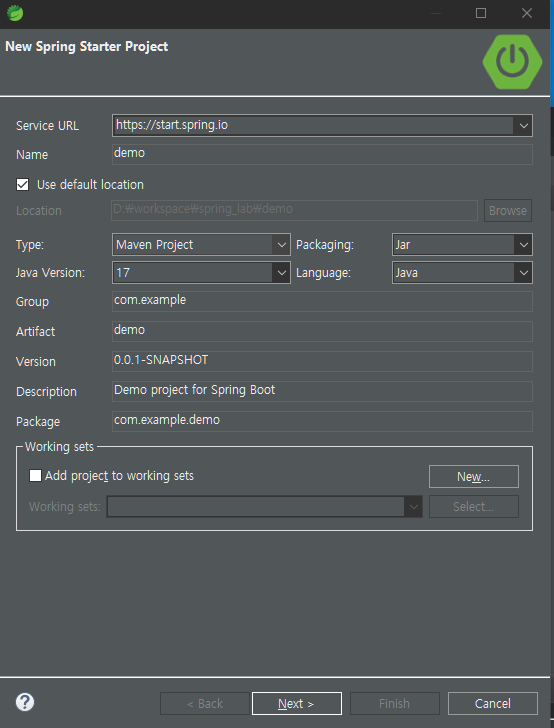The width and height of the screenshot is (554, 728).
Task: Click the Finish button
Action: coord(395,703)
